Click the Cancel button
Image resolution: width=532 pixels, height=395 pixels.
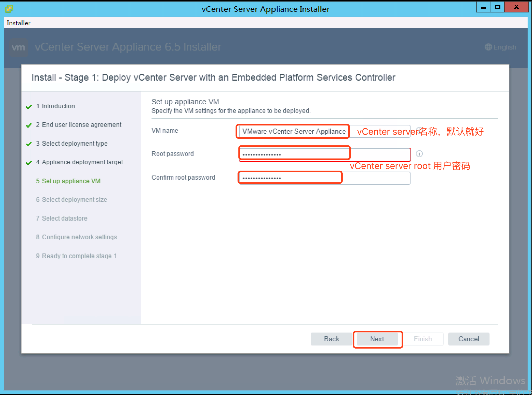pos(469,339)
